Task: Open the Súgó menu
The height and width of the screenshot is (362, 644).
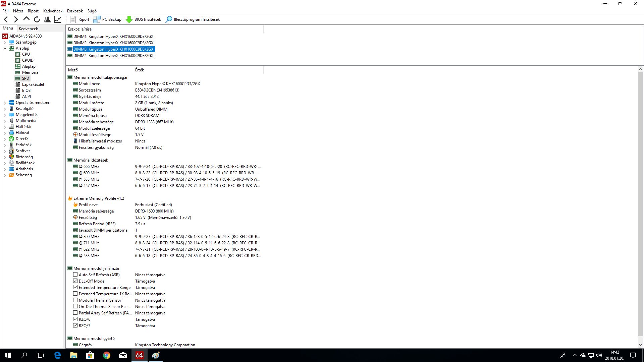Action: coord(92,11)
